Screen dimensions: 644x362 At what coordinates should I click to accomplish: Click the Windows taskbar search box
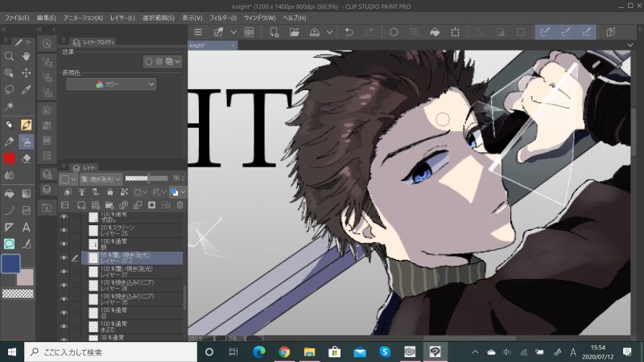(x=111, y=352)
